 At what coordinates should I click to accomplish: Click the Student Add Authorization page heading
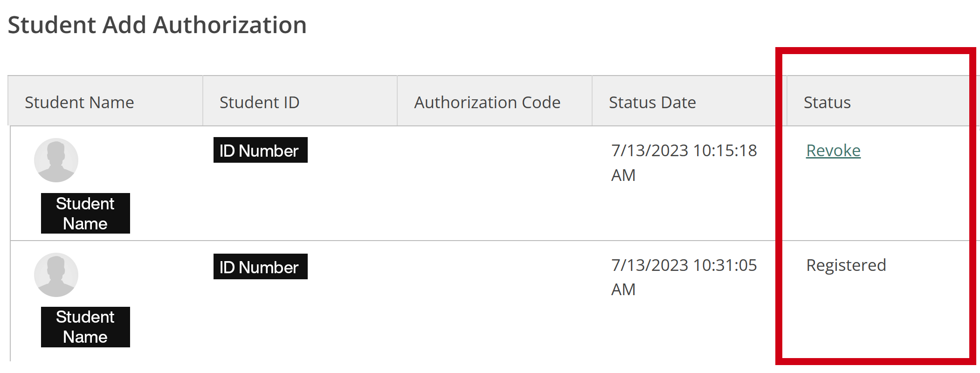157,25
